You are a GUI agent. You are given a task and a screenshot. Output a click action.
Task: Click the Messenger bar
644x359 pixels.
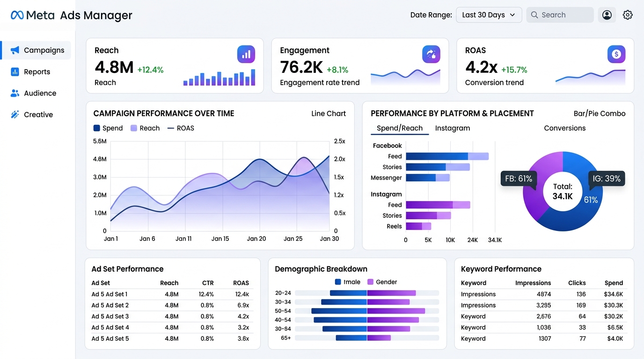428,178
